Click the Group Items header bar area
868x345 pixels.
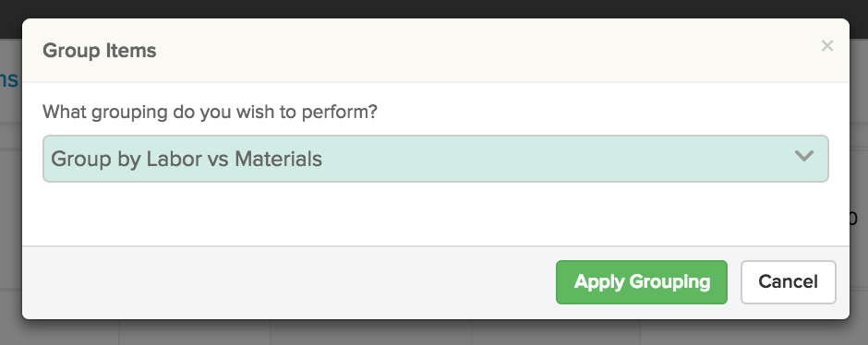[x=435, y=51]
